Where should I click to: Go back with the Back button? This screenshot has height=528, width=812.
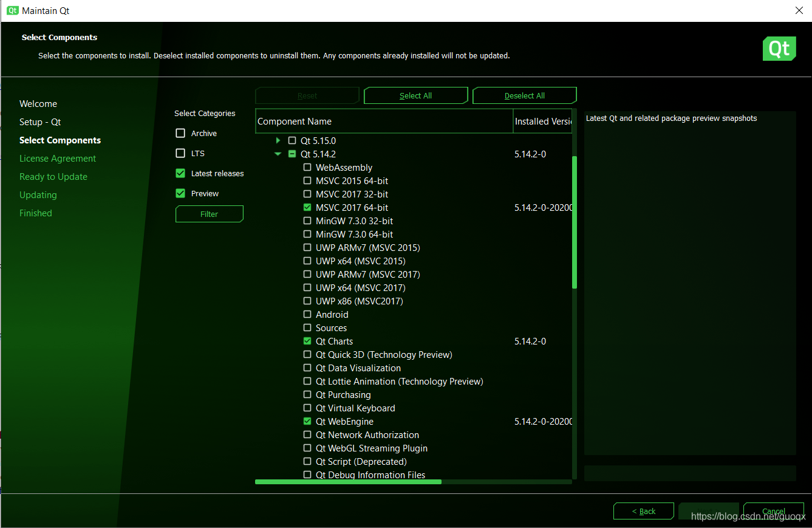point(644,511)
